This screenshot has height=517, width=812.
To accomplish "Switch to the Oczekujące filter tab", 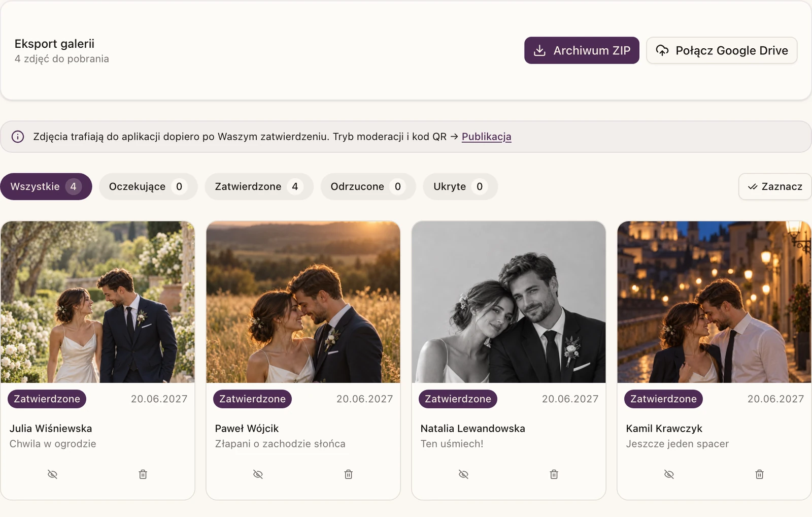I will coord(148,186).
